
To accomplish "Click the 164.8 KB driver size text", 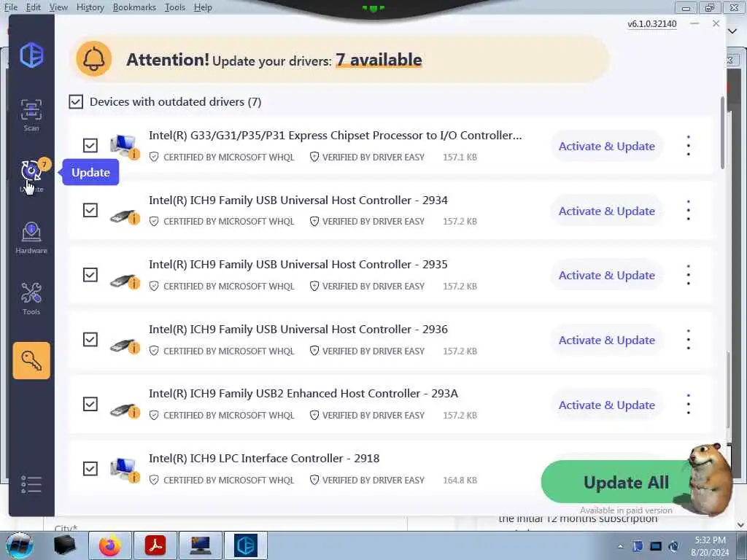I will (460, 480).
